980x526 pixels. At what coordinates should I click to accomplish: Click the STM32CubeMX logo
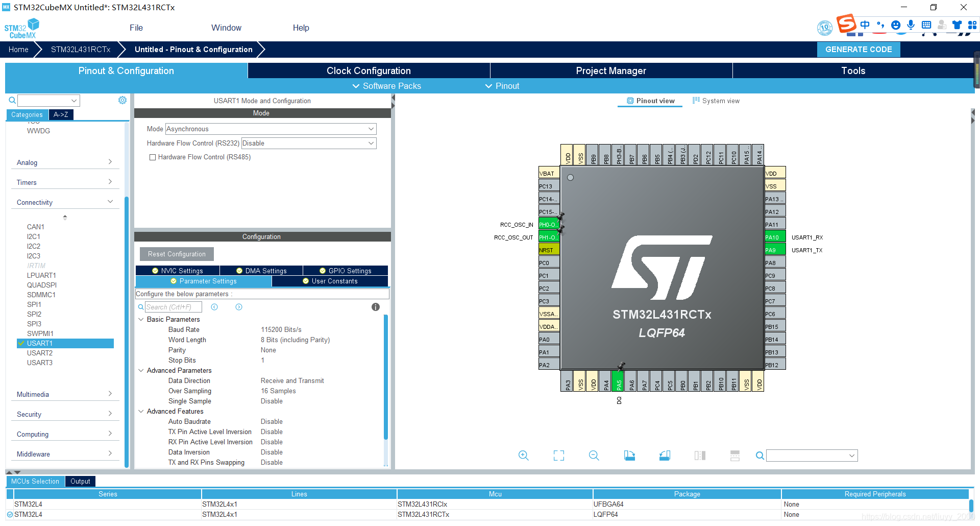coord(22,29)
